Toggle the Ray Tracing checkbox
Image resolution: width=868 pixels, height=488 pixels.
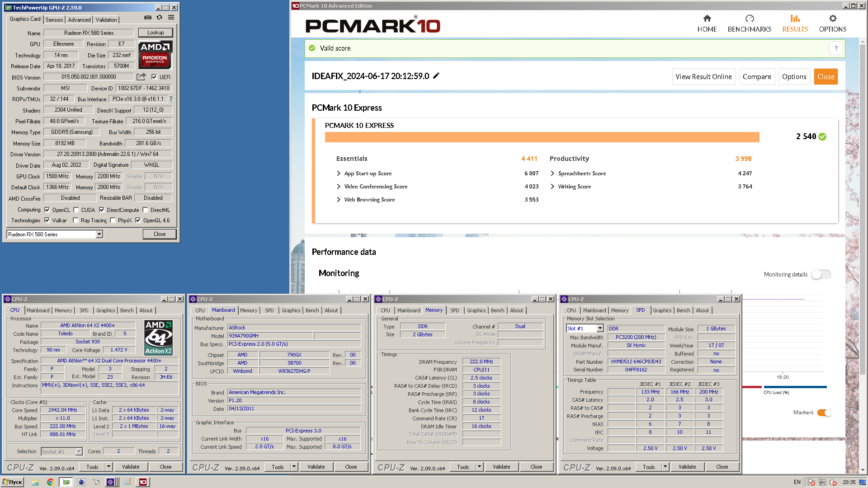75,221
